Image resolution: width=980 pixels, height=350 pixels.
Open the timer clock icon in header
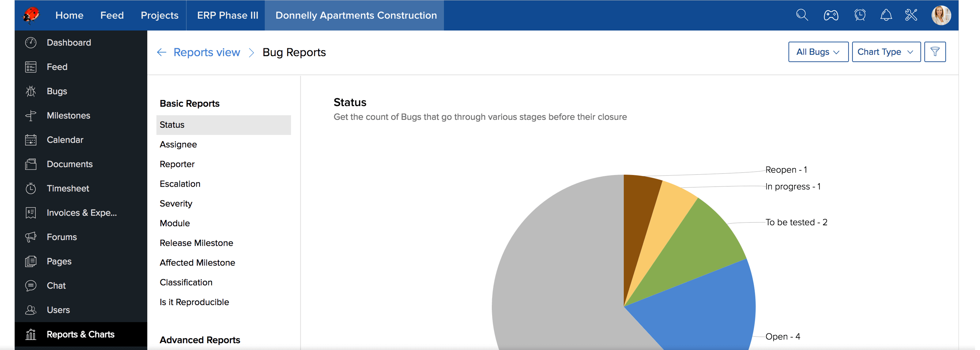click(x=860, y=15)
